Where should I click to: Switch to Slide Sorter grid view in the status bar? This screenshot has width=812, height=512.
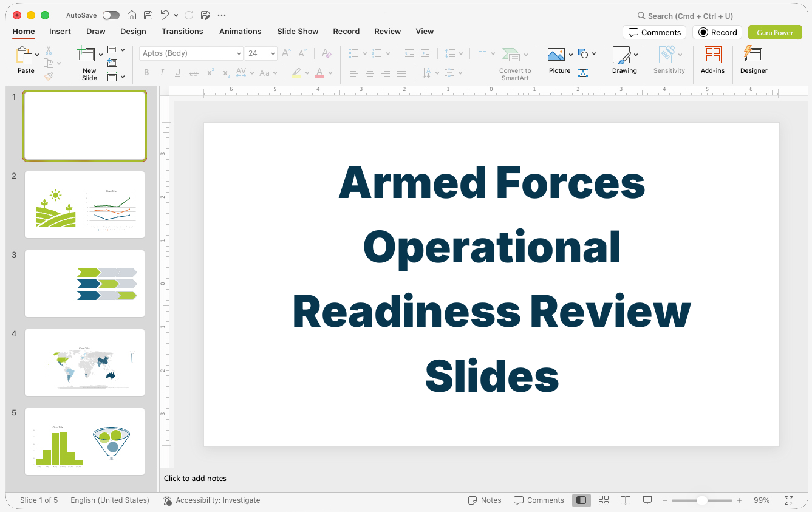[604, 500]
